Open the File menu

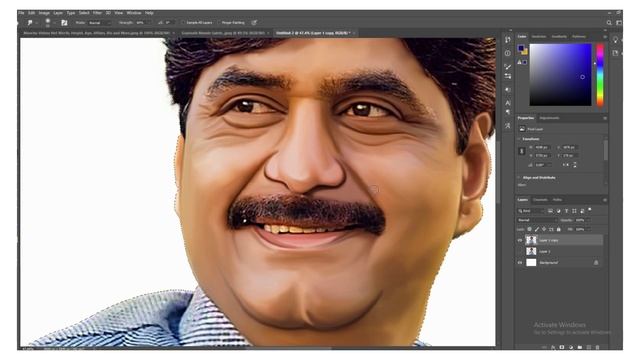[x=21, y=13]
